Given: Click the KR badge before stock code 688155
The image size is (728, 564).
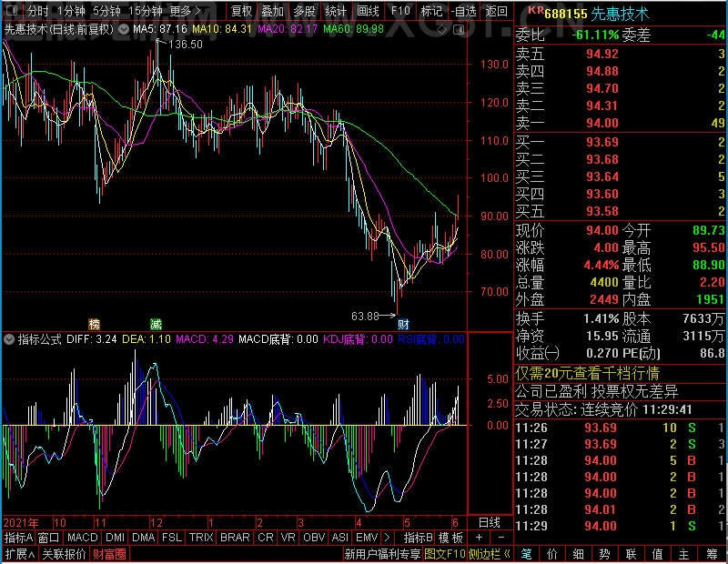Looking at the screenshot, I should tap(535, 10).
